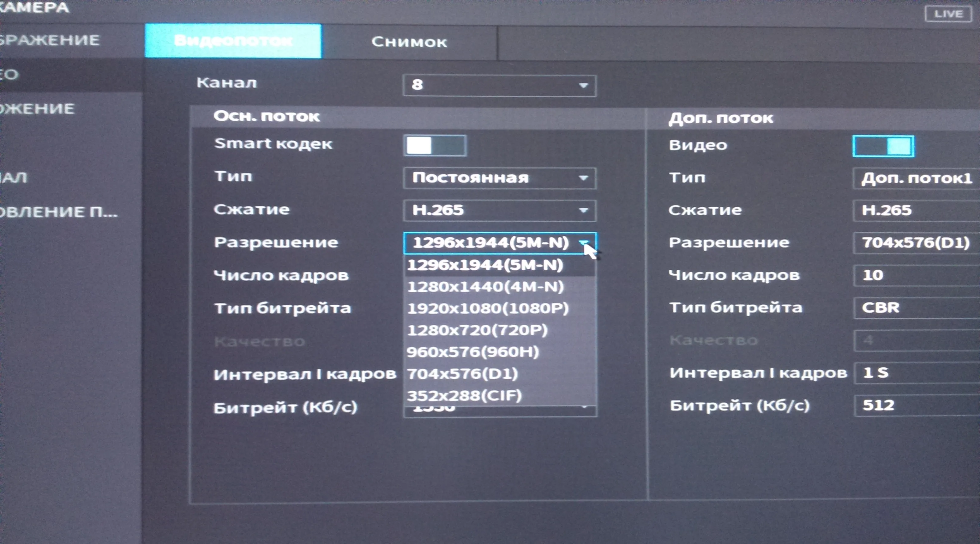Collapse the Разрешение dropdown arrow
Image resolution: width=980 pixels, height=544 pixels.
[x=583, y=242]
